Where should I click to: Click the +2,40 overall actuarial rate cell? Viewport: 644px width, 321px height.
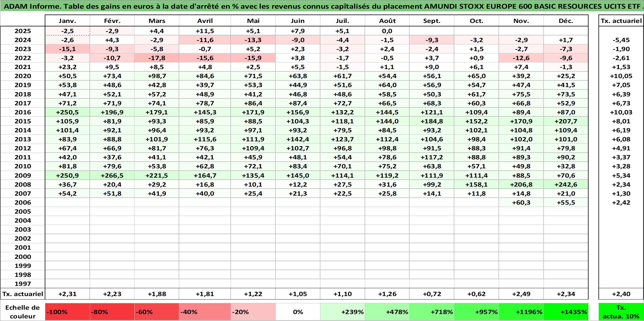coord(621,294)
